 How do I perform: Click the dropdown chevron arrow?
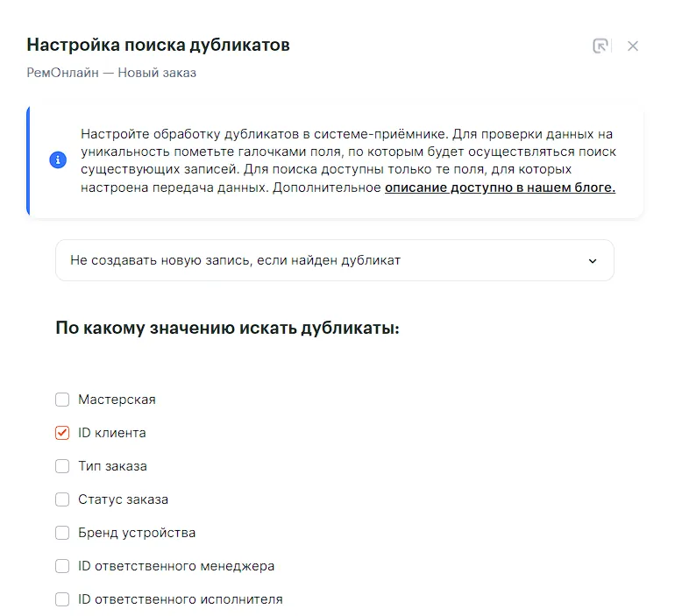[593, 261]
